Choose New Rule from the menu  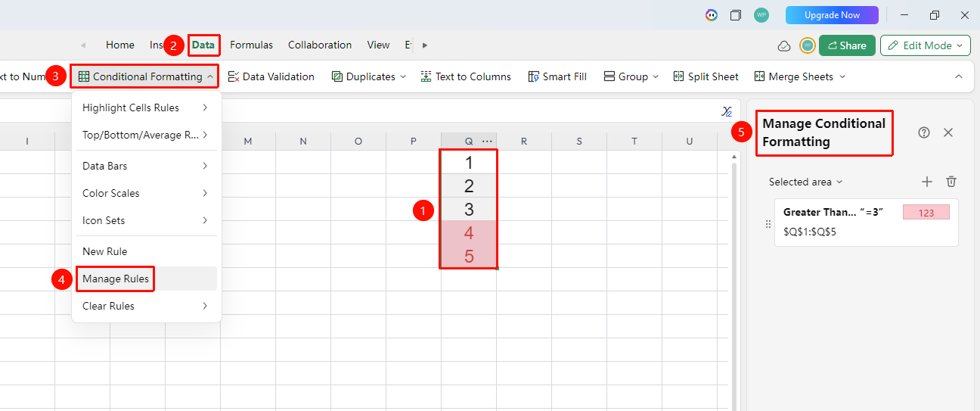(145, 251)
